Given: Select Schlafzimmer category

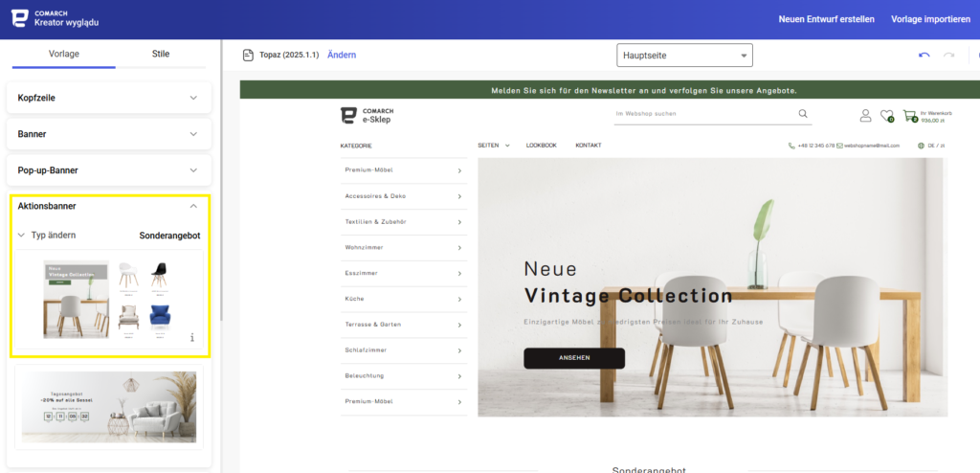Looking at the screenshot, I should [x=366, y=350].
